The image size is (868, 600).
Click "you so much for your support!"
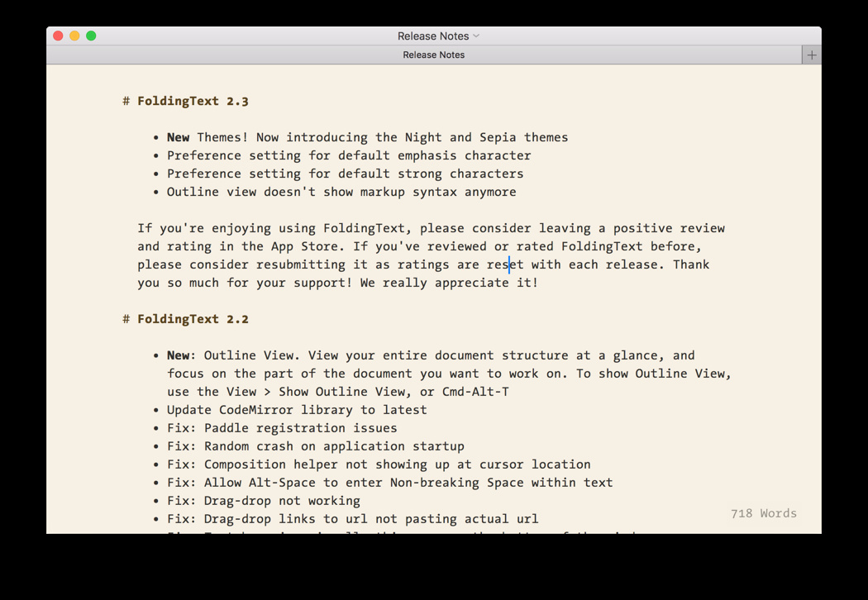point(337,283)
